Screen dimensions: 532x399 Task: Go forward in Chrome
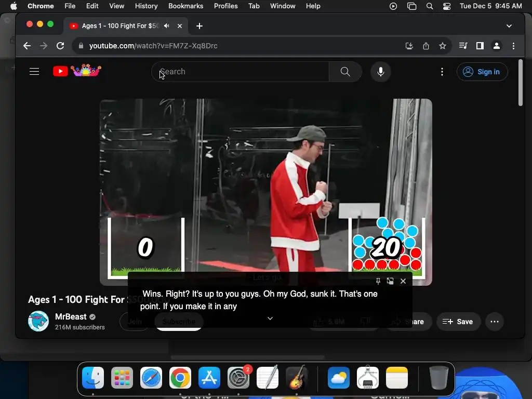point(44,46)
